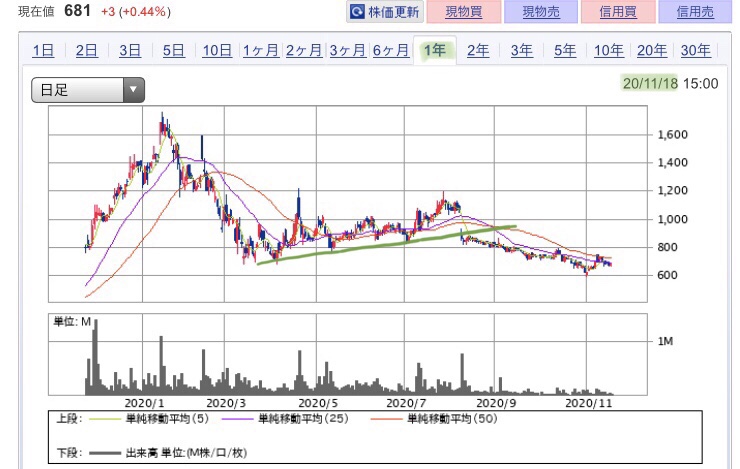Viewport: 740px width, 469px height.
Task: Click the 2020/1 date axis label
Action: (x=144, y=403)
